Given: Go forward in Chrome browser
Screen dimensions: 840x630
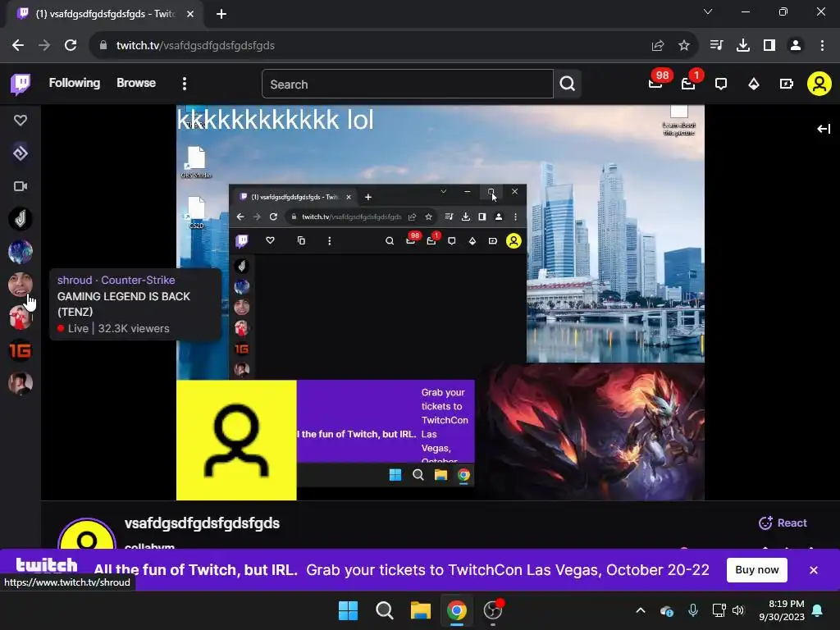Looking at the screenshot, I should (x=44, y=46).
